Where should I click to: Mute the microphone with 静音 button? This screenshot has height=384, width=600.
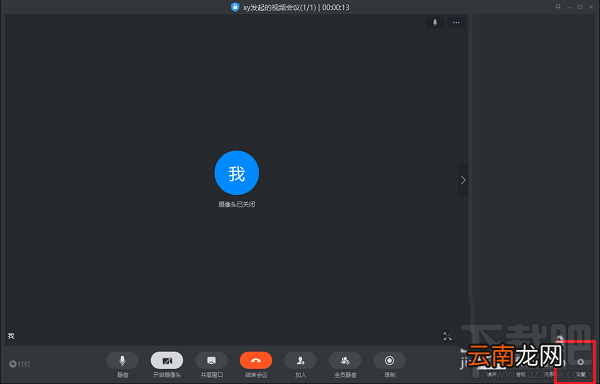click(x=122, y=360)
